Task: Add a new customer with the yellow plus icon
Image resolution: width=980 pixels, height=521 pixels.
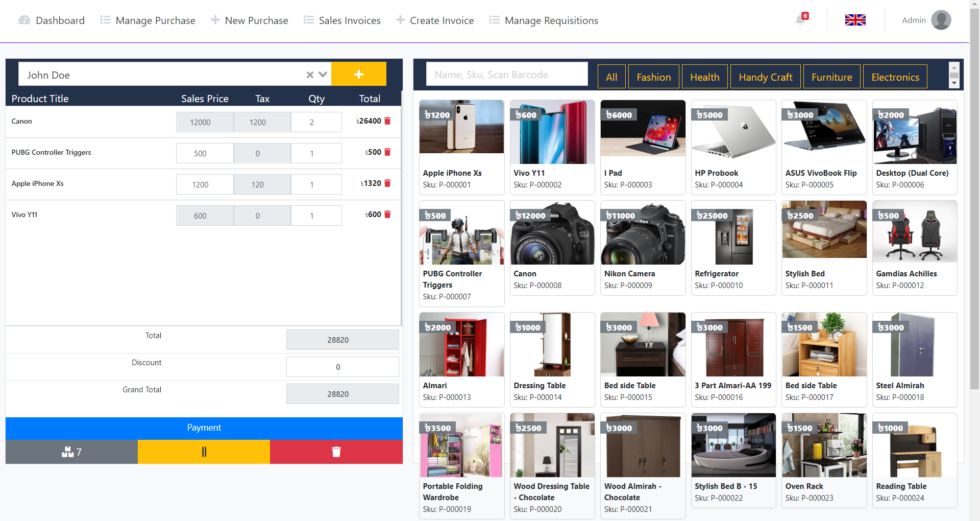Action: coord(359,74)
